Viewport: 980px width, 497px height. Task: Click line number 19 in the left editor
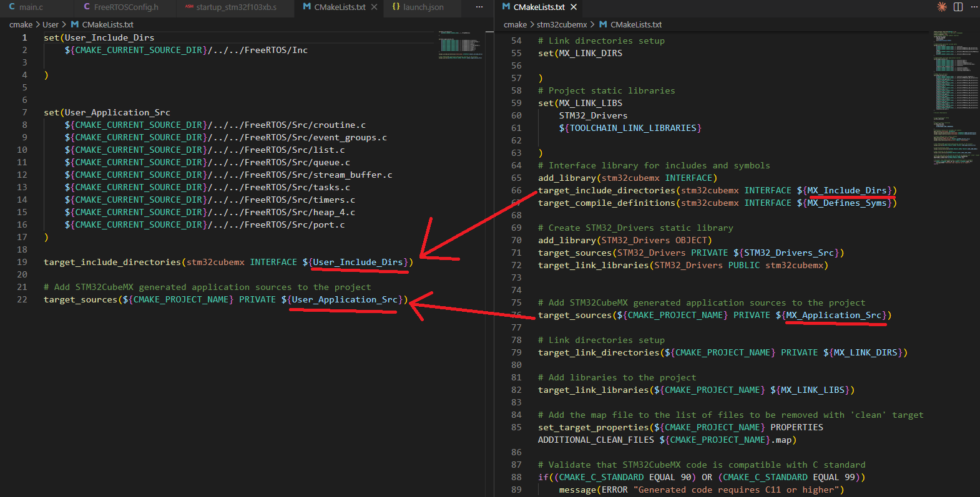point(22,262)
